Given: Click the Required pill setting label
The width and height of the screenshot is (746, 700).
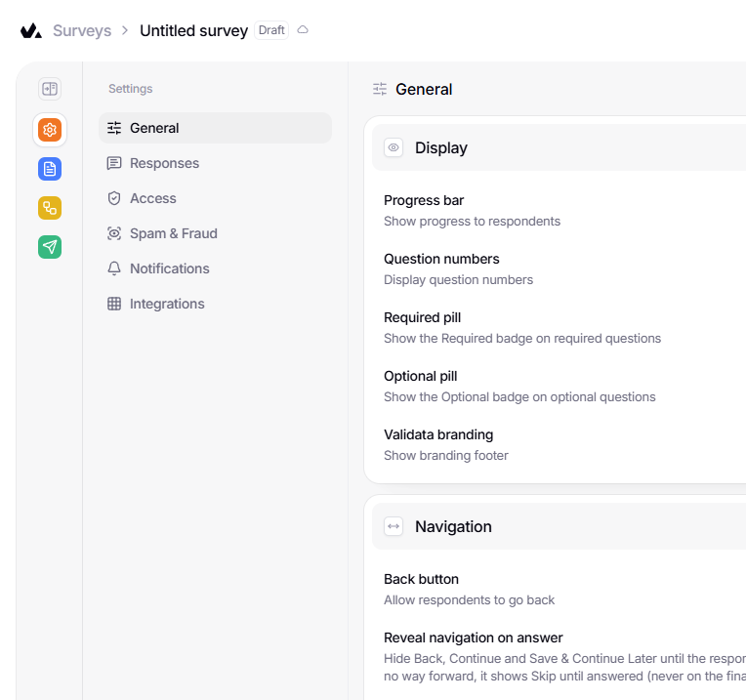Looking at the screenshot, I should [x=423, y=317].
